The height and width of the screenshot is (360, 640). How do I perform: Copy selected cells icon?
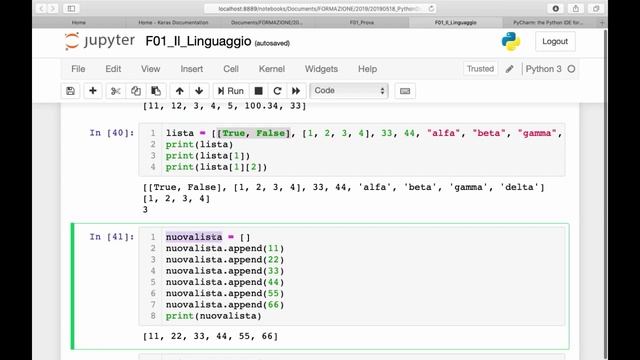point(136,91)
